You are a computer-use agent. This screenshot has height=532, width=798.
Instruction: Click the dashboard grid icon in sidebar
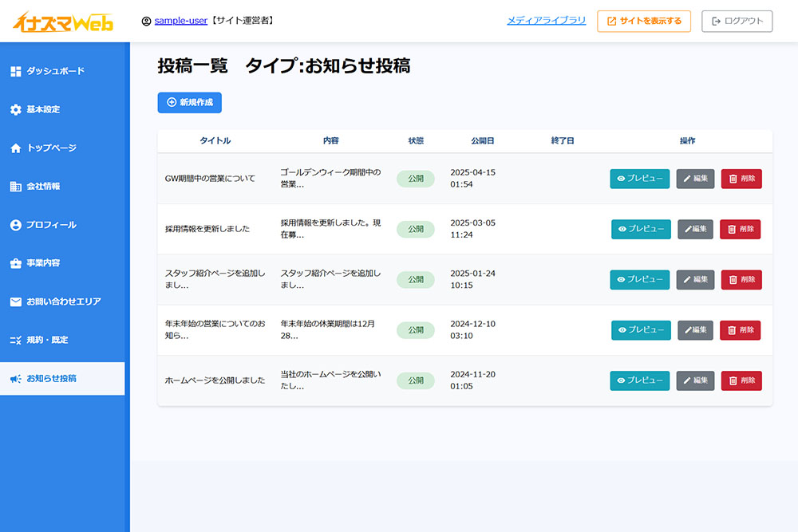click(16, 71)
